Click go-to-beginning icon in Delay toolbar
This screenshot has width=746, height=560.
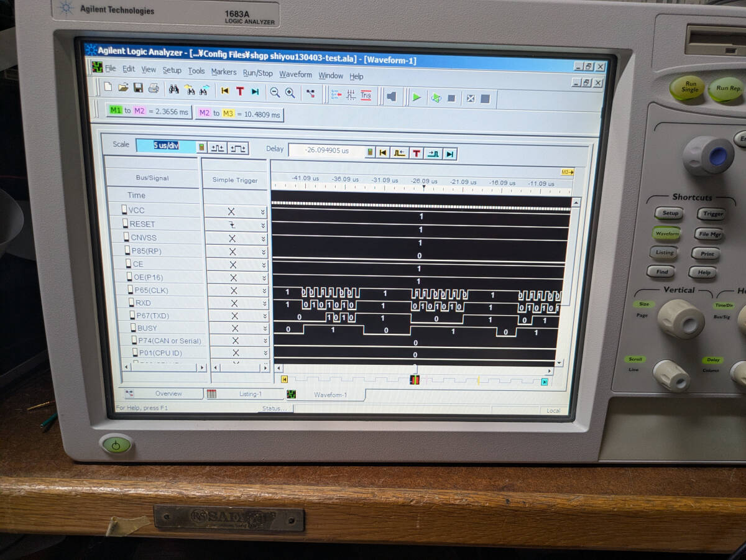[384, 153]
